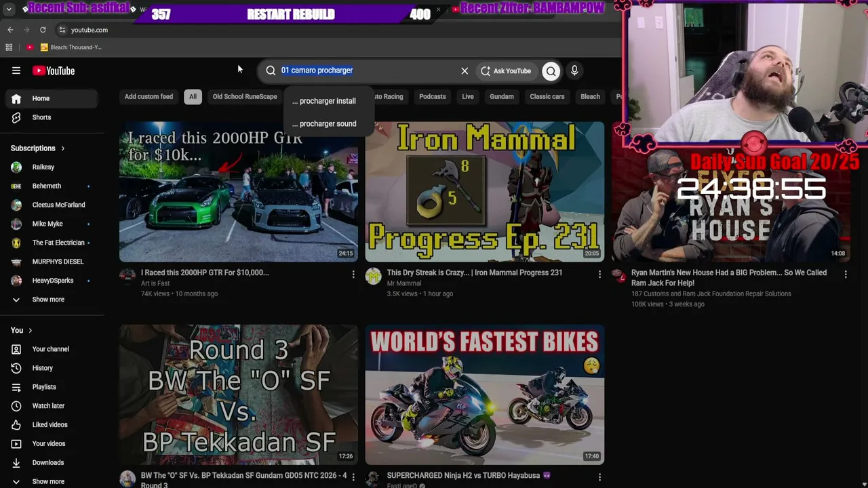Open the browser apps grid icon
Image resolution: width=868 pixels, height=488 pixels.
click(x=9, y=47)
